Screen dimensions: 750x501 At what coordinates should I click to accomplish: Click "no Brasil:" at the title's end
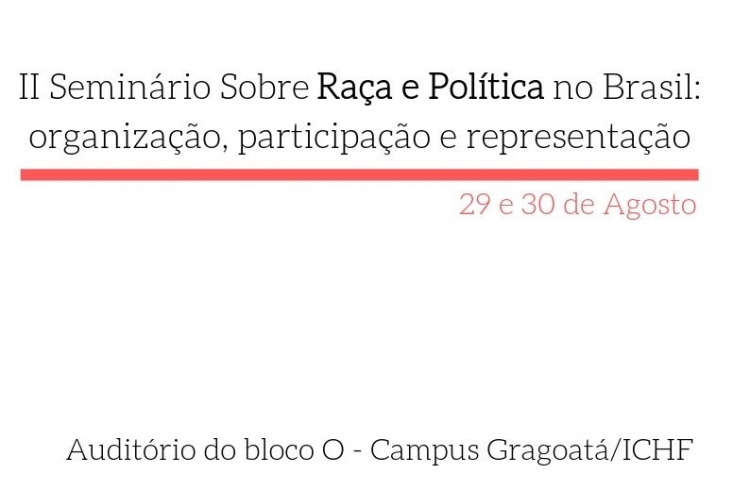tap(626, 88)
